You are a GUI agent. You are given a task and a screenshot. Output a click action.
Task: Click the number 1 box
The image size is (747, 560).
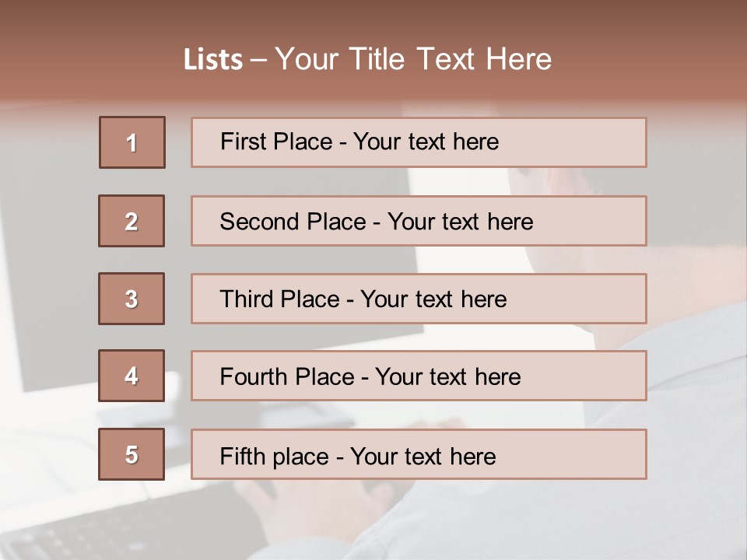click(x=132, y=142)
